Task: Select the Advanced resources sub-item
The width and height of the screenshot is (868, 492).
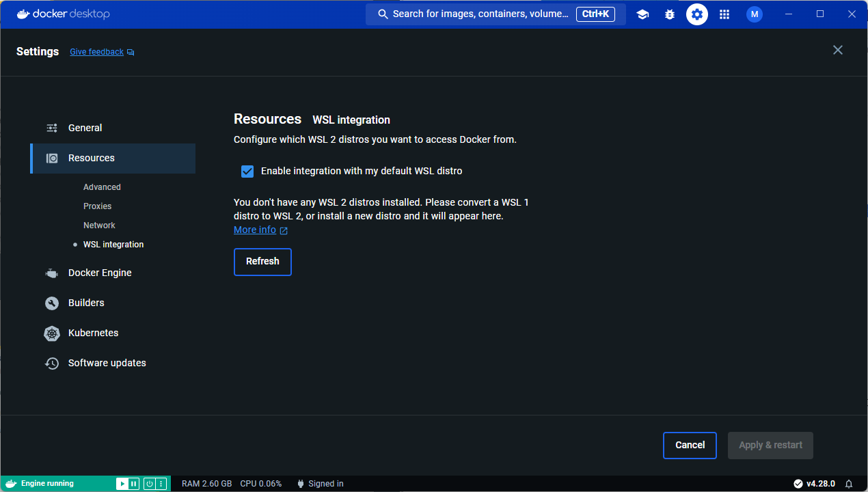Action: tap(102, 187)
